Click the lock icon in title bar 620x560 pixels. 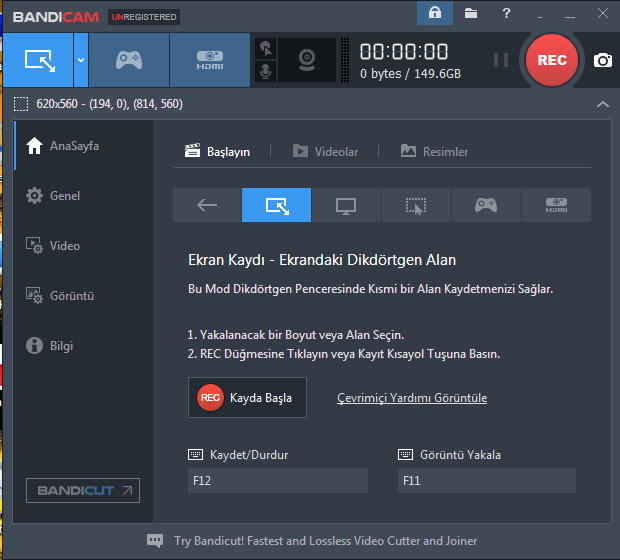click(435, 13)
